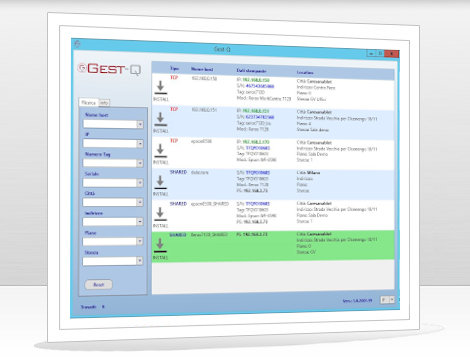Install the TCP printer with IP 192.168.0.151
The height and width of the screenshot is (360, 470).
click(x=160, y=122)
